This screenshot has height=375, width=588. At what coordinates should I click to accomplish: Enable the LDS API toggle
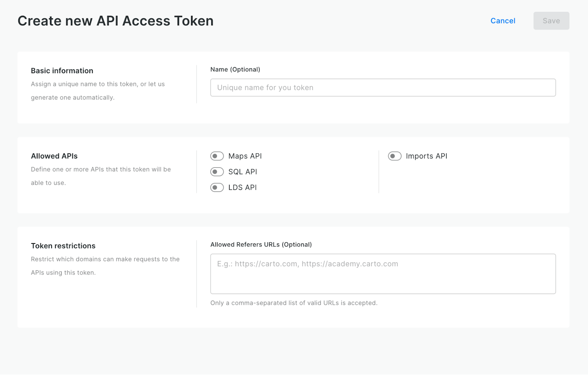[217, 187]
